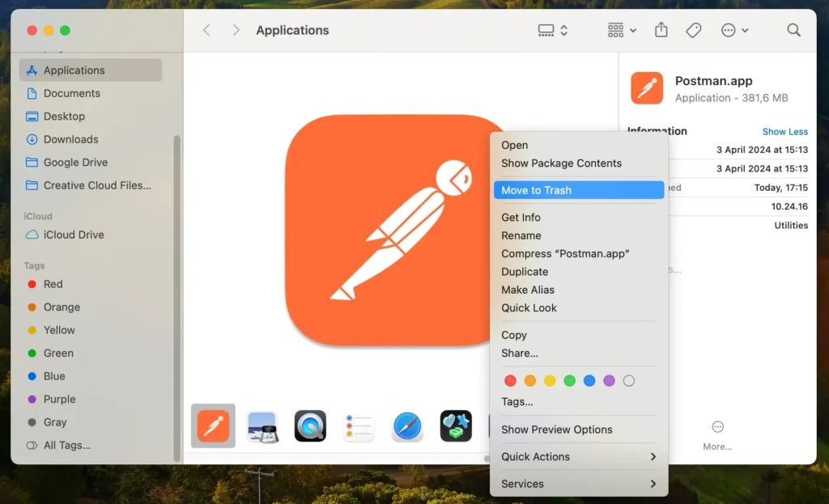Select Reminders app thumbnail
Screen dimensions: 829x504
[359, 426]
